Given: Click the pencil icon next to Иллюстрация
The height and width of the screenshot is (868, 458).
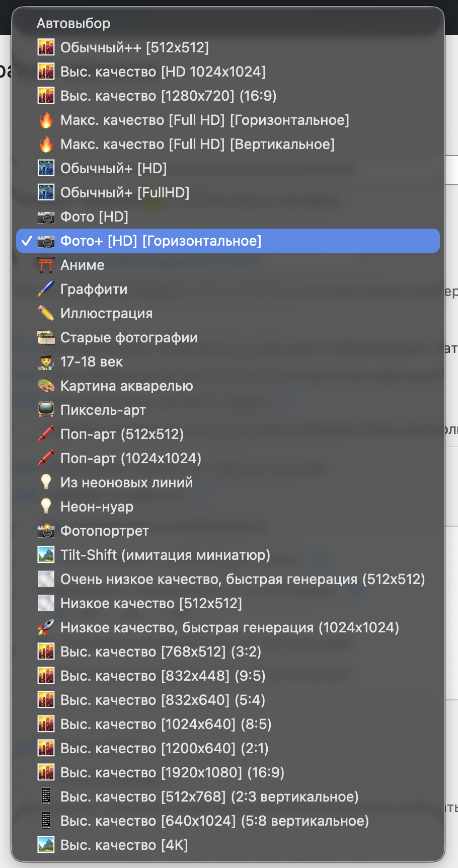Looking at the screenshot, I should pos(46,313).
